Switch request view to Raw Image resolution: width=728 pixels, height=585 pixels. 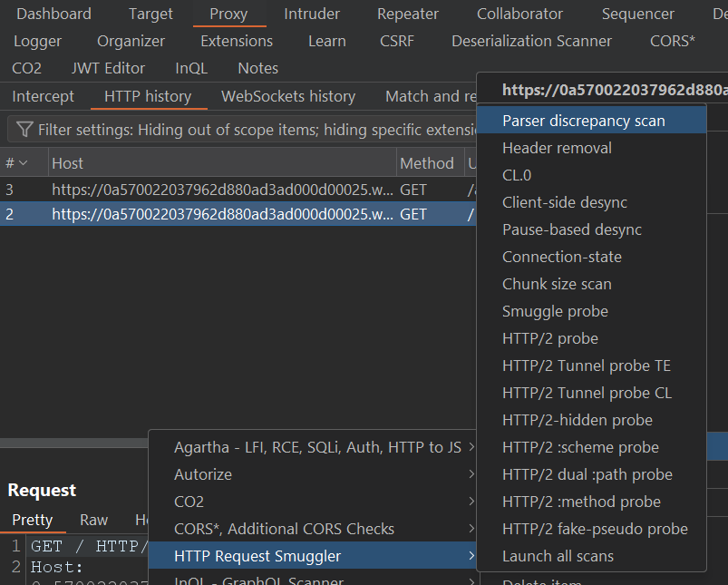click(x=93, y=520)
